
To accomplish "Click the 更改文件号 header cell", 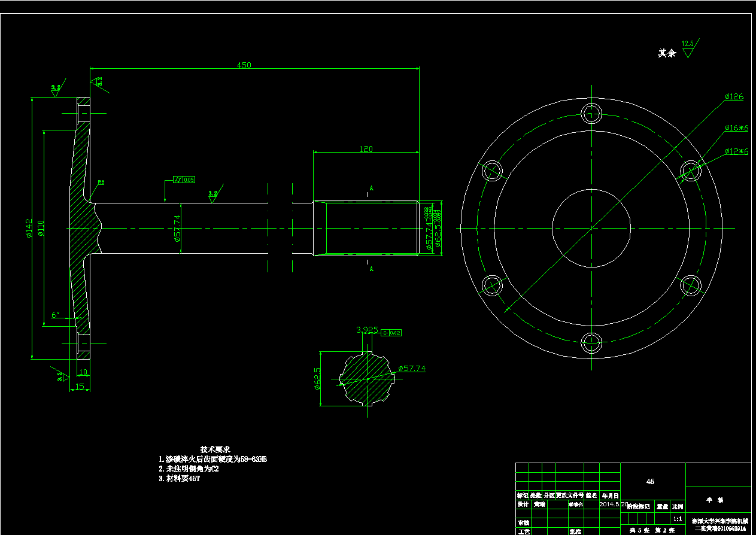I will tap(569, 496).
